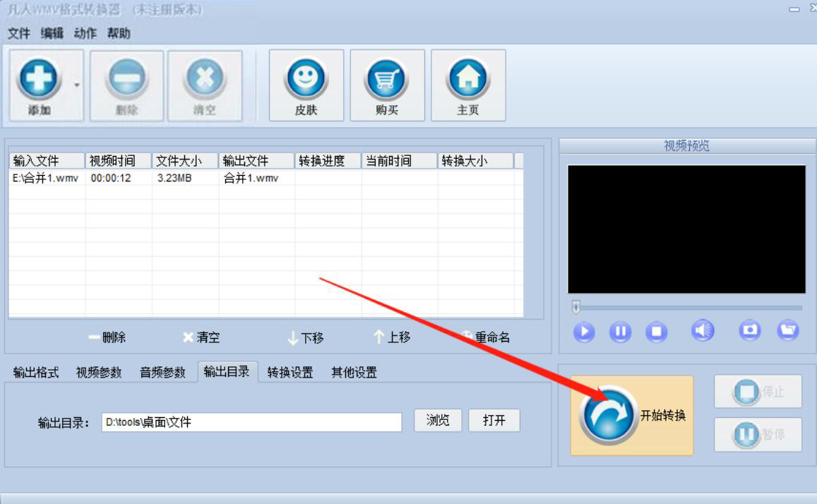The height and width of the screenshot is (504, 817).
Task: Open the dropdown arrow beside 添加
Action: click(76, 85)
